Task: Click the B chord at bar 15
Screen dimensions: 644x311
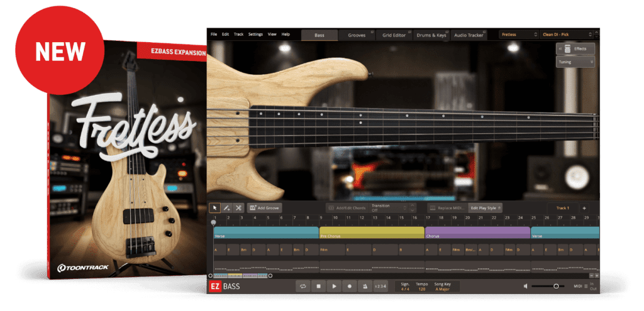Action: coord(411,249)
